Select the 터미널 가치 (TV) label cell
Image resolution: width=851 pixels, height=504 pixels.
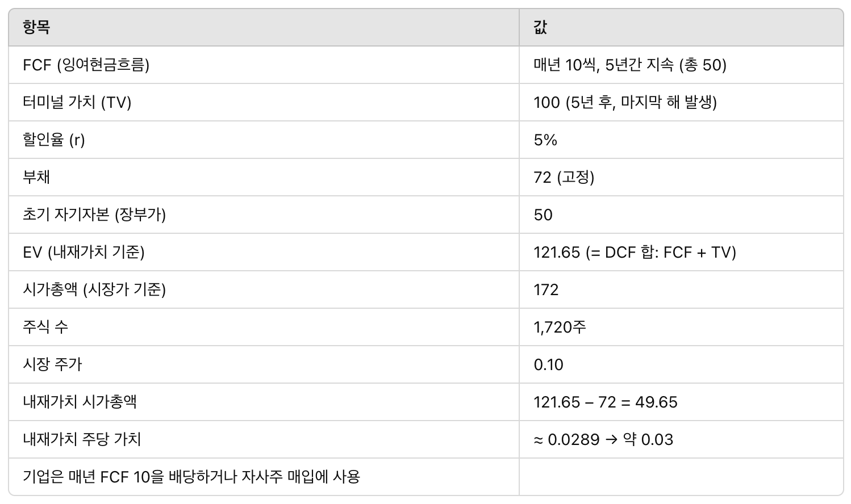(77, 102)
